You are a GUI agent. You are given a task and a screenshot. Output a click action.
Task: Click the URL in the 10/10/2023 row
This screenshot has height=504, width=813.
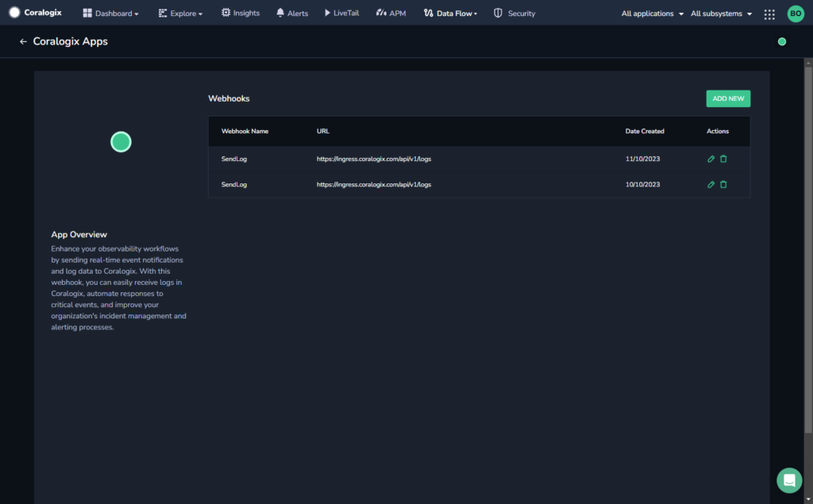374,184
